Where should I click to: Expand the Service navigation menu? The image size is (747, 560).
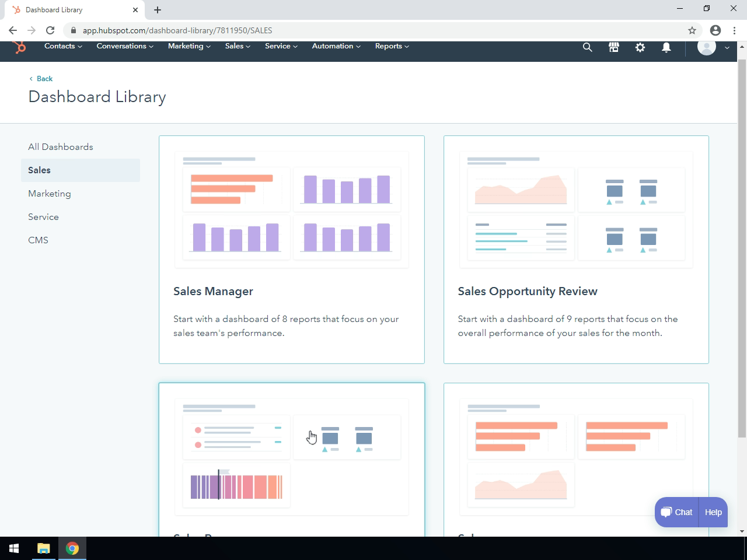click(x=281, y=46)
